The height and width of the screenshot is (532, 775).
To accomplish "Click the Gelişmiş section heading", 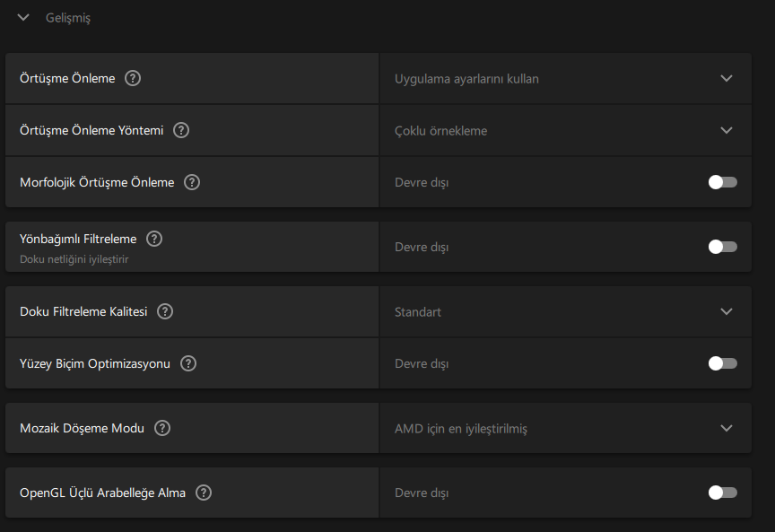I will click(x=68, y=18).
